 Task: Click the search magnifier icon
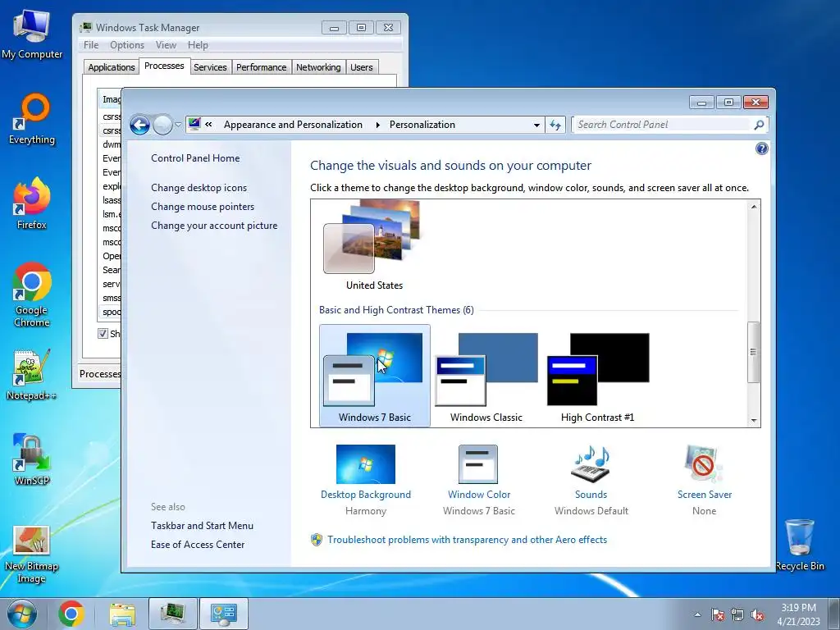[x=759, y=125]
